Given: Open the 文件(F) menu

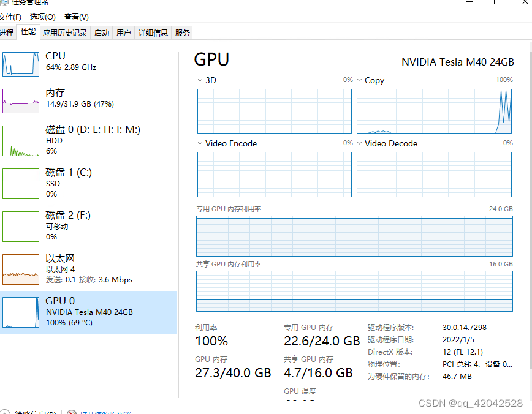Looking at the screenshot, I should 10,17.
